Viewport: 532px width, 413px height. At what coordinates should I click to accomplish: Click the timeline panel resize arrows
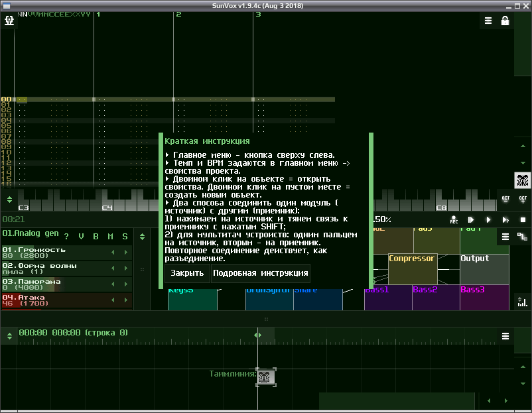(9, 336)
